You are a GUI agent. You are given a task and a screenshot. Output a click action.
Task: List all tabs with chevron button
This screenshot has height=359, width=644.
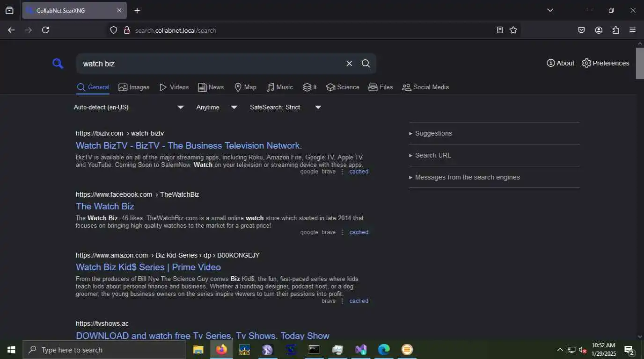[x=550, y=10]
